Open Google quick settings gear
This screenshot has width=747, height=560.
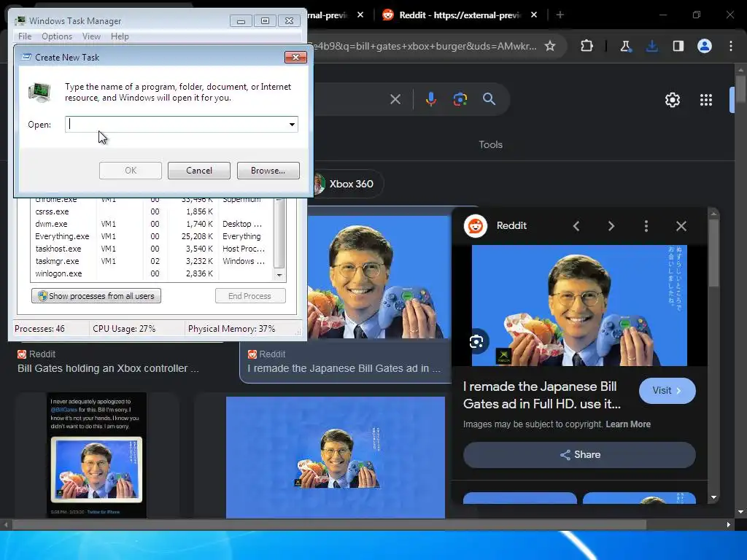coord(672,100)
